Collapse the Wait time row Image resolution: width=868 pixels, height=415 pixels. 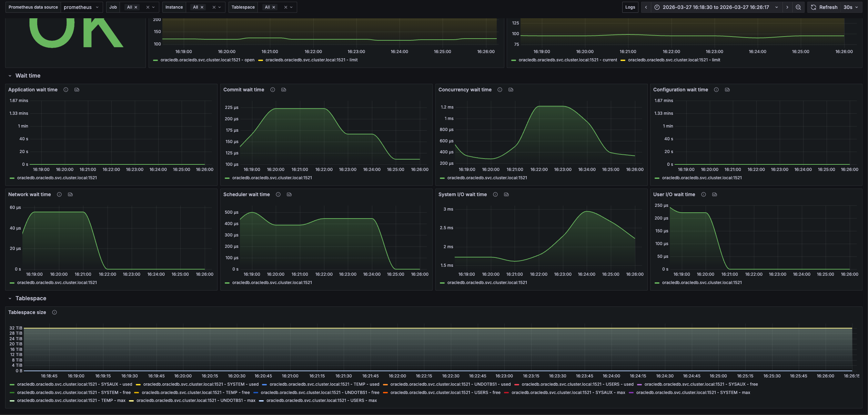pyautogui.click(x=10, y=76)
